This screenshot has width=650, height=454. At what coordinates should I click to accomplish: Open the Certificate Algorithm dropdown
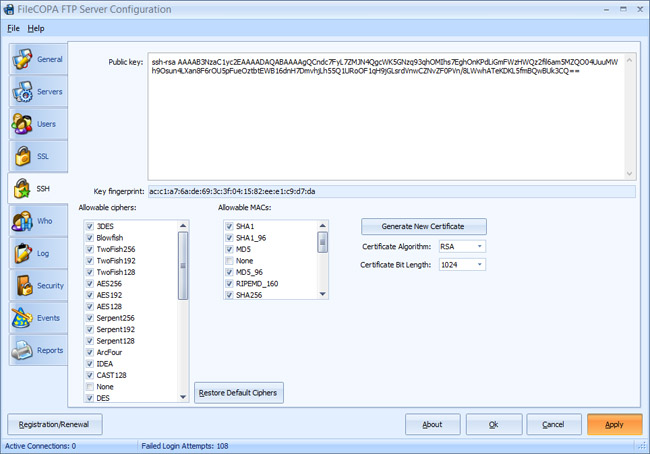tap(480, 246)
